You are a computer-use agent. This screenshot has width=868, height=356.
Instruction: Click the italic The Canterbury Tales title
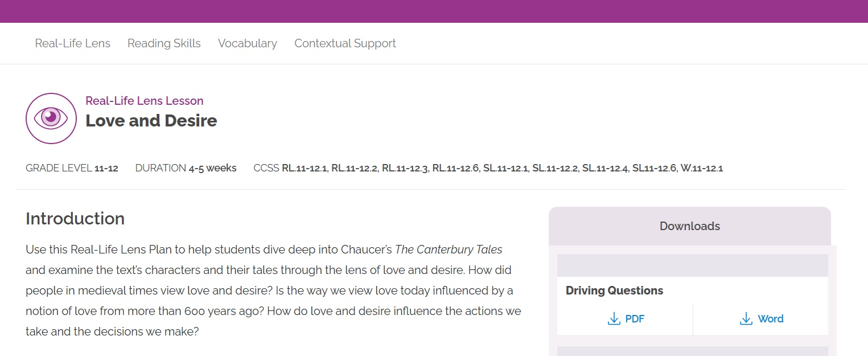449,249
